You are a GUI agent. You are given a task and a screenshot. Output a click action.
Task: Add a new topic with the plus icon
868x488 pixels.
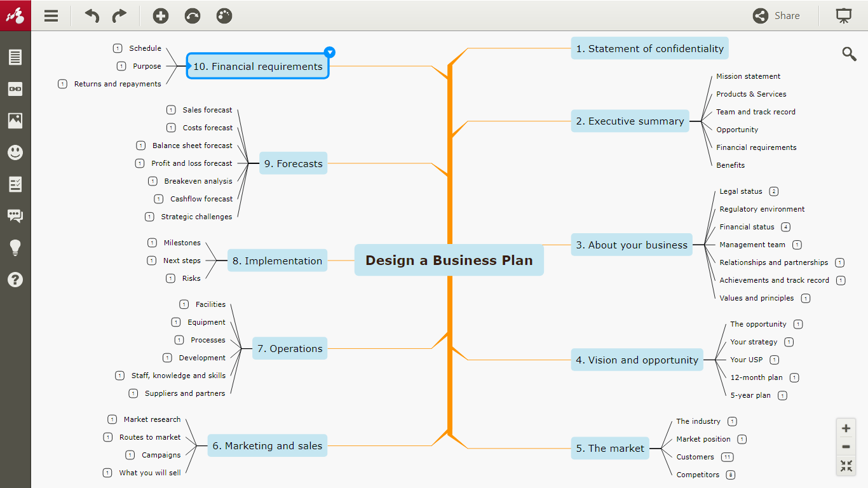(x=160, y=15)
